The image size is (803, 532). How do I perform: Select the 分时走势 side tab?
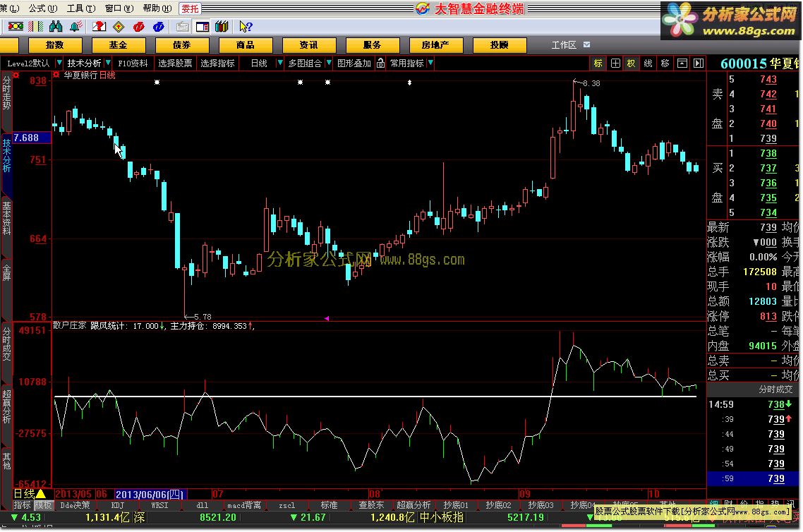tap(6, 92)
